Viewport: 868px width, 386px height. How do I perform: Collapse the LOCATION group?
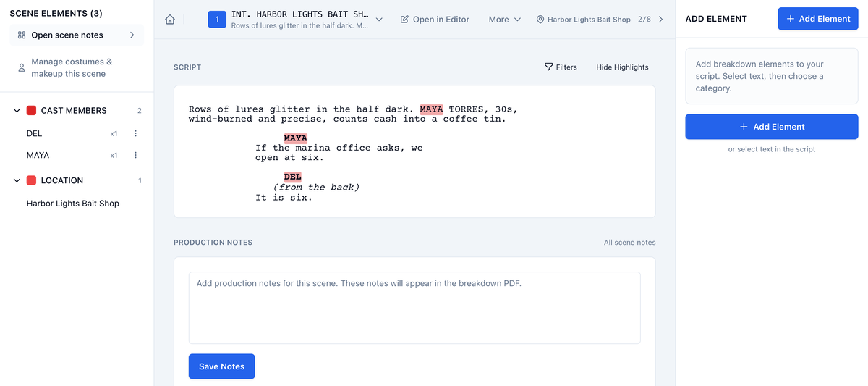tap(17, 180)
